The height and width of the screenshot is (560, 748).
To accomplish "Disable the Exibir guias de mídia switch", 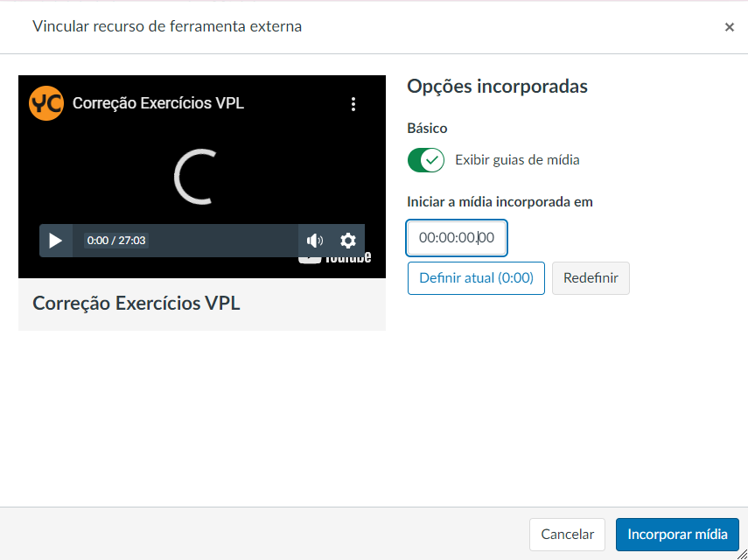I will point(426,160).
